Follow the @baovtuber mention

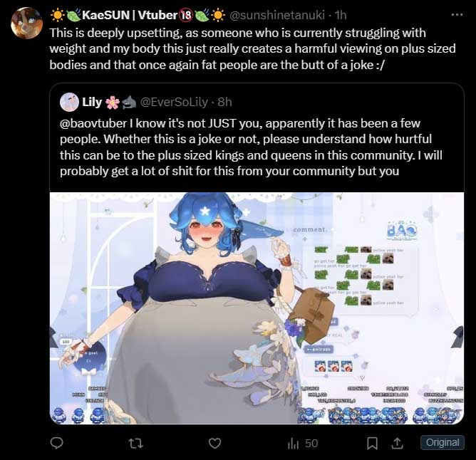tap(93, 123)
